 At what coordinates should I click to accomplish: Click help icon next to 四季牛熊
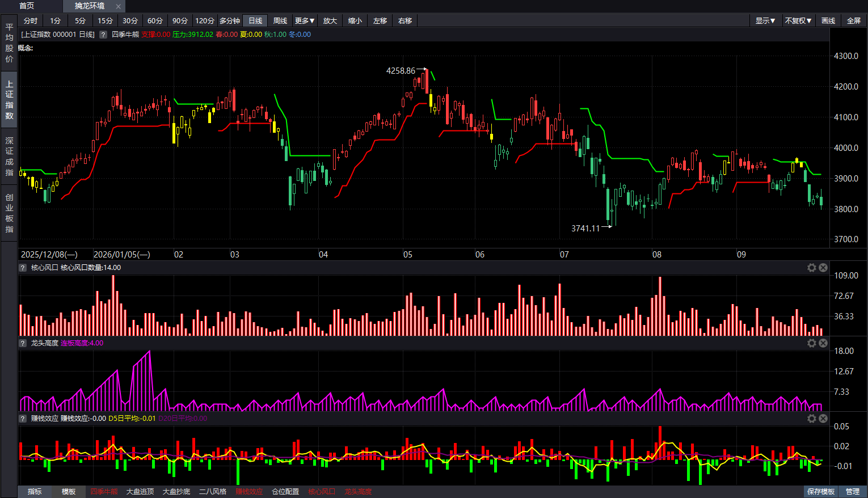click(x=103, y=35)
